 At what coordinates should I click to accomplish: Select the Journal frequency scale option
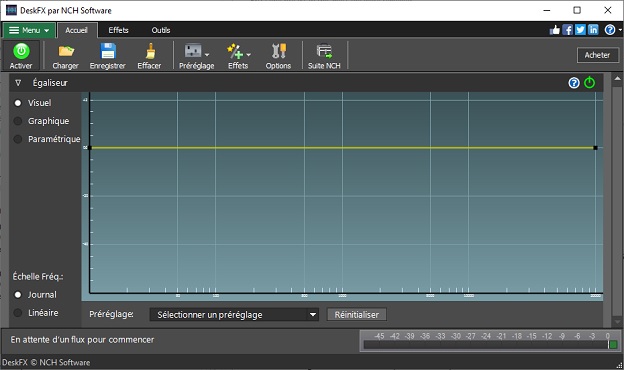tap(18, 295)
